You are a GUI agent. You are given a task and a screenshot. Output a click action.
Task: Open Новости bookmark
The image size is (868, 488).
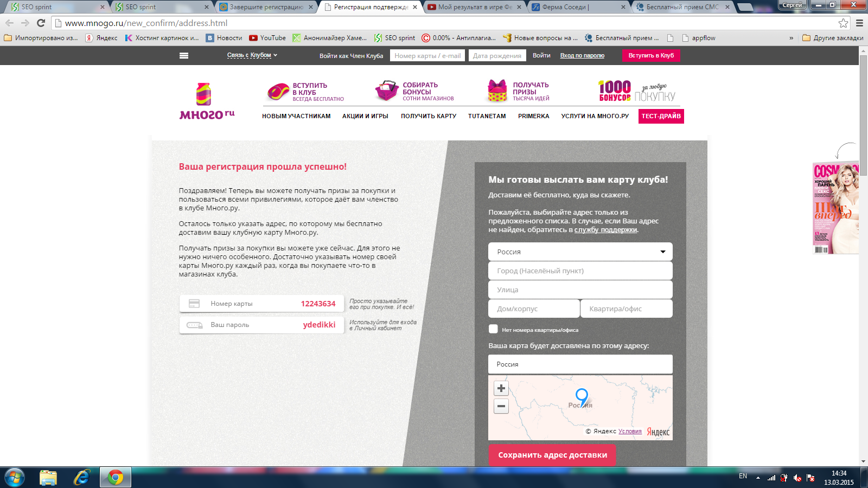(224, 38)
